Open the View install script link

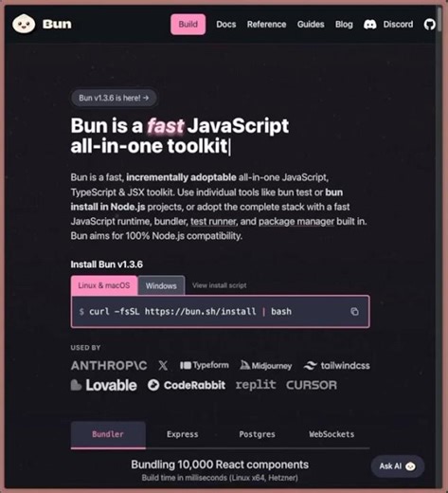[220, 285]
